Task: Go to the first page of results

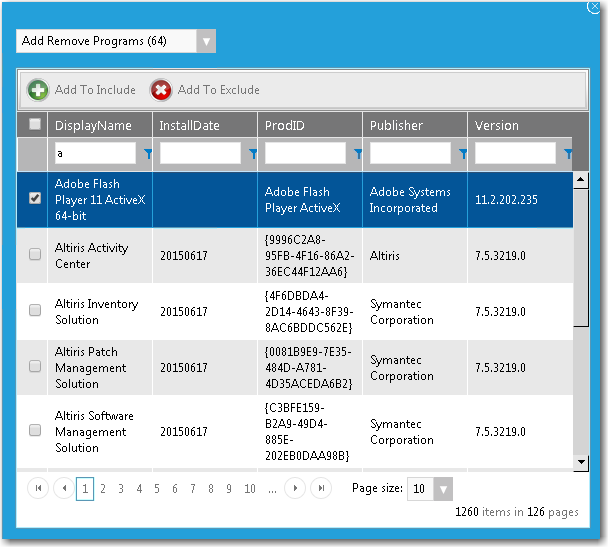Action: pos(39,489)
